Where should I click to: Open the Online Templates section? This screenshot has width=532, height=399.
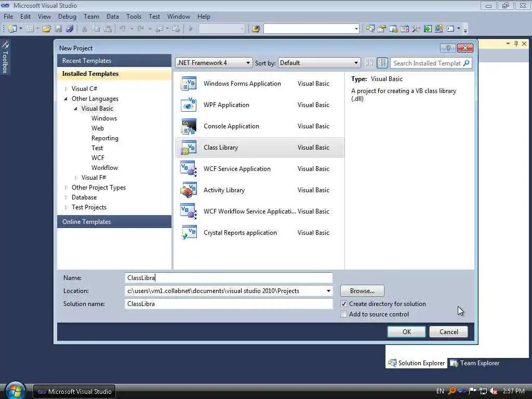click(x=114, y=221)
